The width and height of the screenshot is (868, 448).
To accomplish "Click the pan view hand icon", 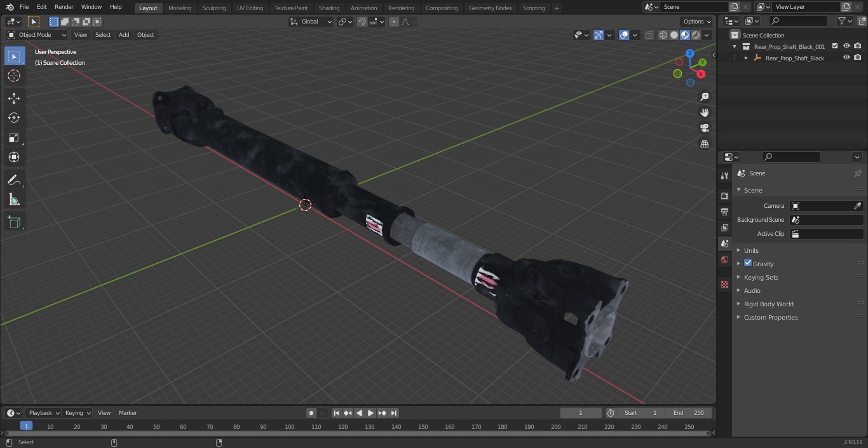I will [704, 112].
